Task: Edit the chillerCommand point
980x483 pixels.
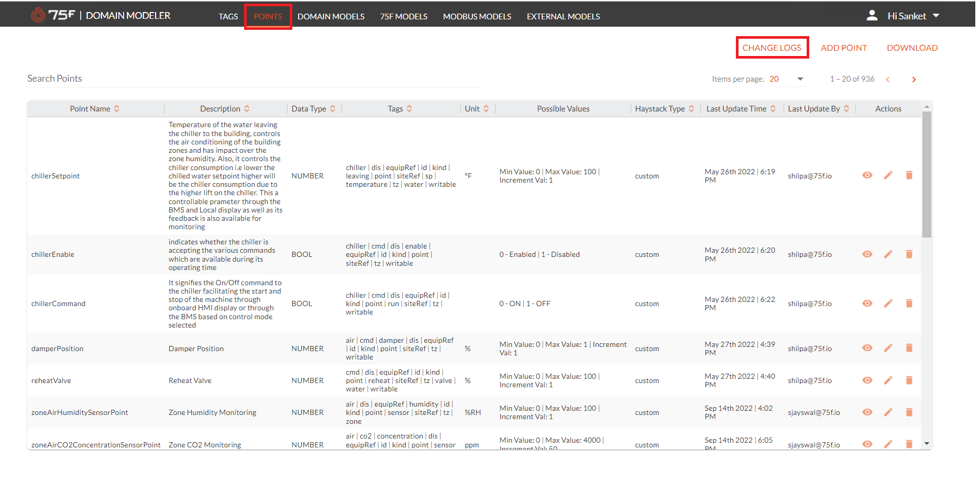Action: coord(888,304)
